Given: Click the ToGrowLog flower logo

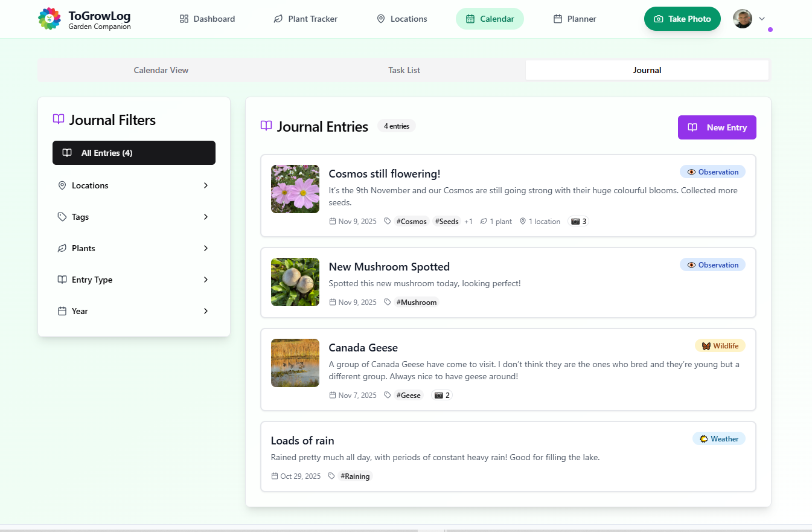Looking at the screenshot, I should point(50,19).
